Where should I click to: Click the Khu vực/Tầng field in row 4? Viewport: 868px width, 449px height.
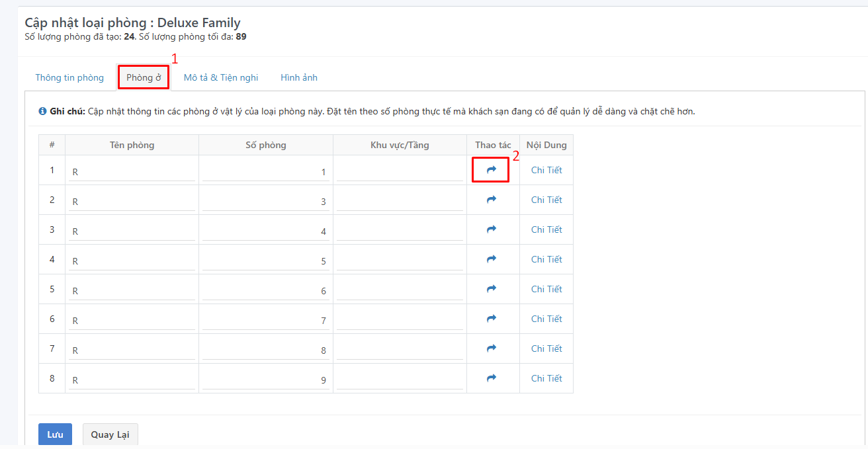coord(400,261)
